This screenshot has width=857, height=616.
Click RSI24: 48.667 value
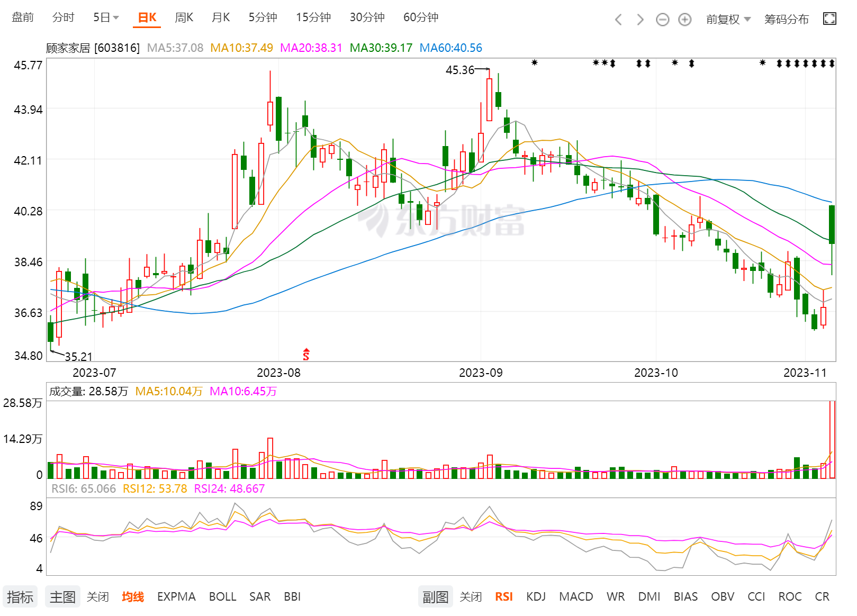229,489
